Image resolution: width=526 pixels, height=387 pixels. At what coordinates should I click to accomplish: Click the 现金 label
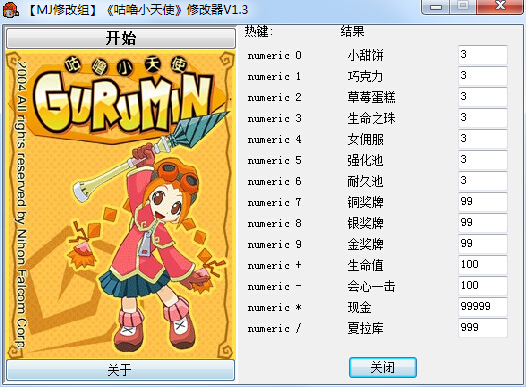[359, 308]
